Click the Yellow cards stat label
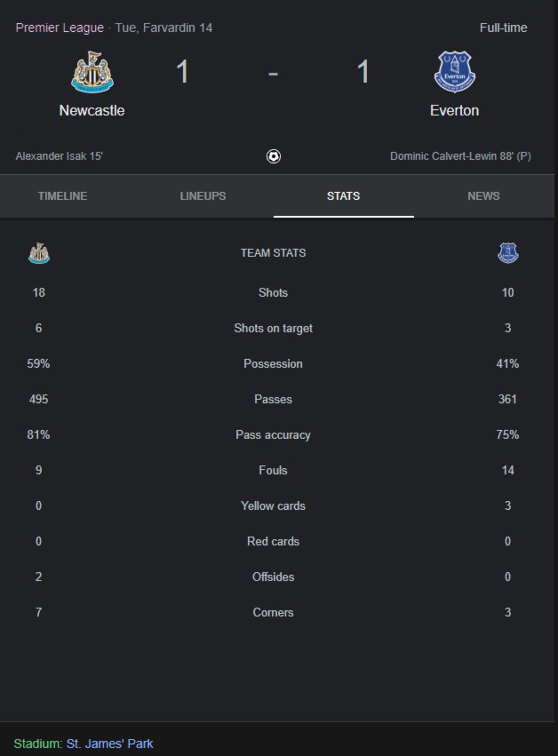The height and width of the screenshot is (756, 558). click(273, 506)
